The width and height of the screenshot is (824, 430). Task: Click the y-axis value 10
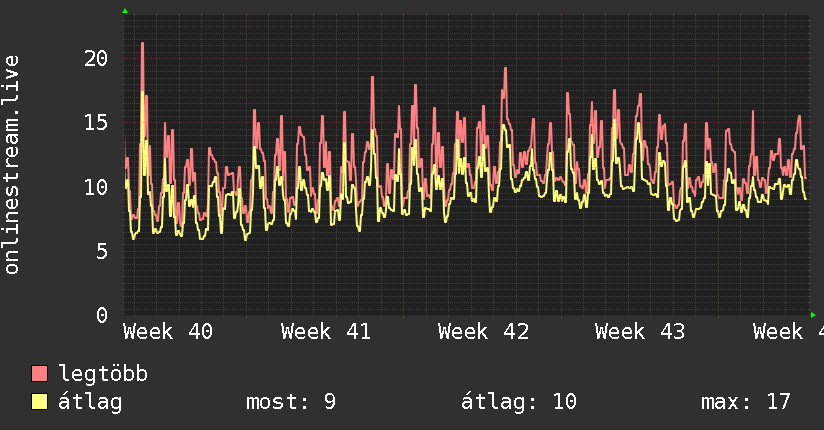pos(96,187)
